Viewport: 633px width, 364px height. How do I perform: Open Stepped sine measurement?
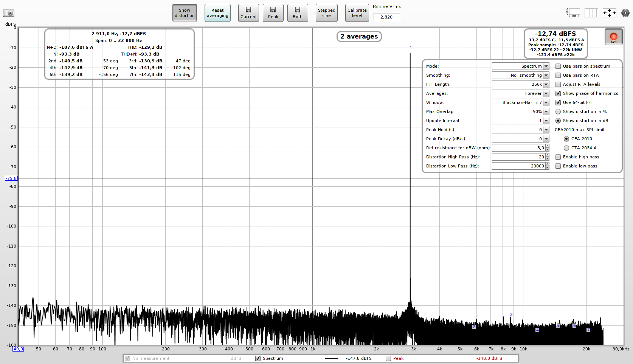[x=327, y=13]
